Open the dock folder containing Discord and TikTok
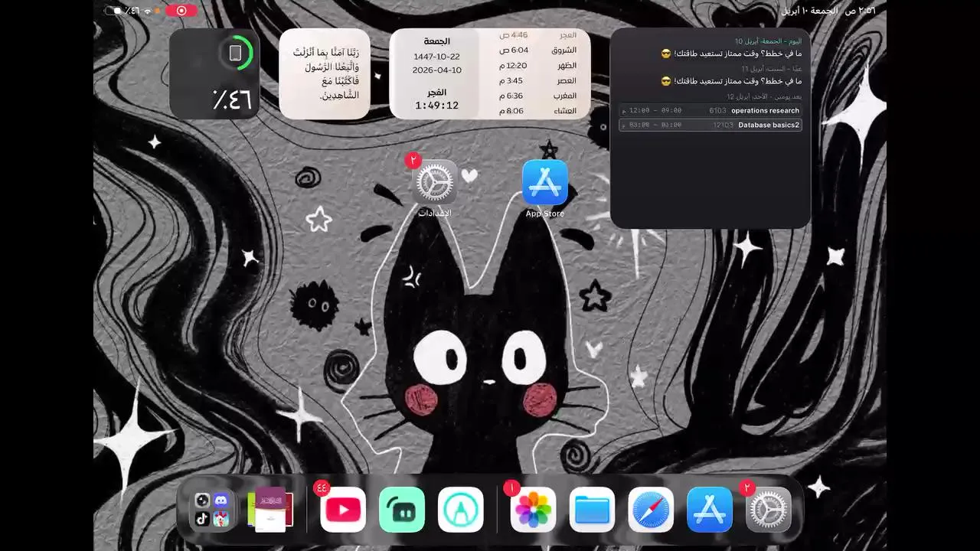 [212, 510]
